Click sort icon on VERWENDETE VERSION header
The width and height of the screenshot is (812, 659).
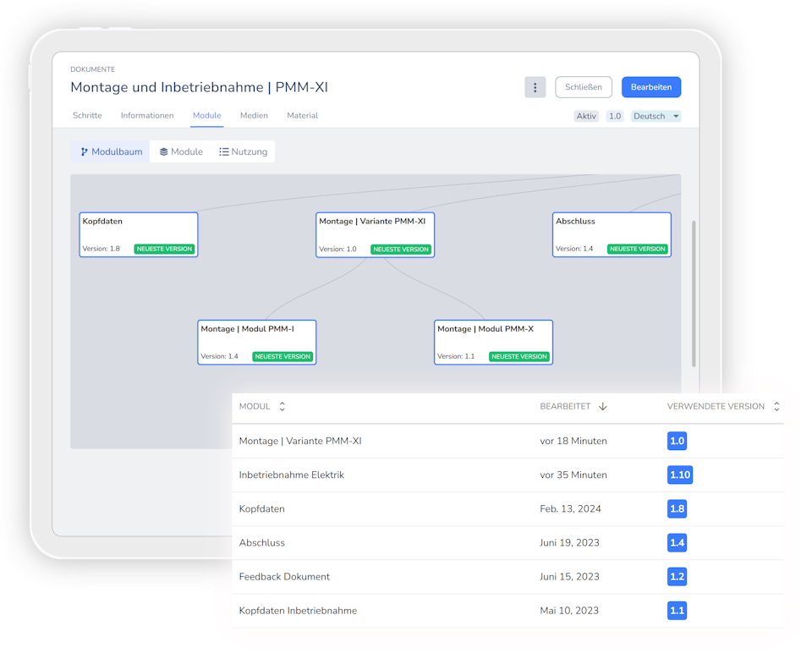pyautogui.click(x=776, y=406)
